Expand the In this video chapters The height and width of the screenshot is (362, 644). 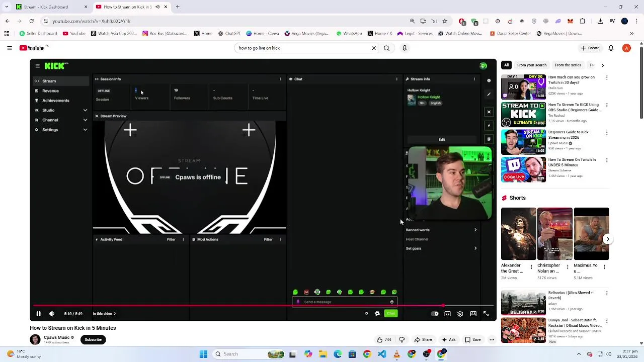pos(104,314)
